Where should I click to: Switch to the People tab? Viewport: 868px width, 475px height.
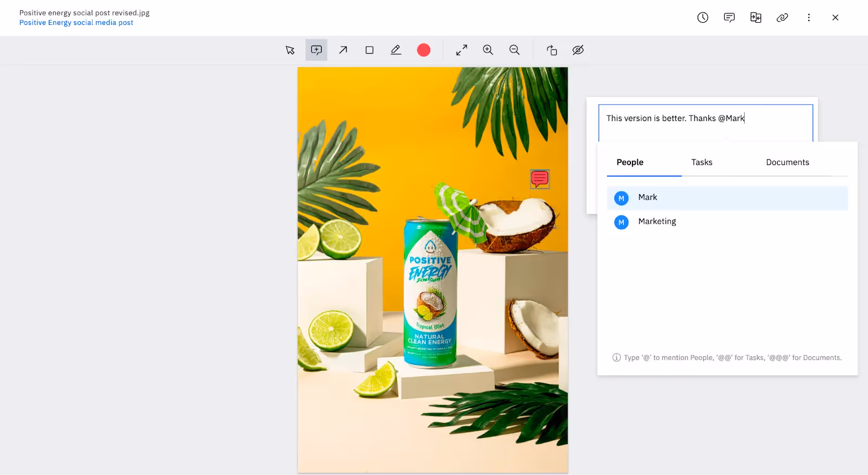(630, 162)
